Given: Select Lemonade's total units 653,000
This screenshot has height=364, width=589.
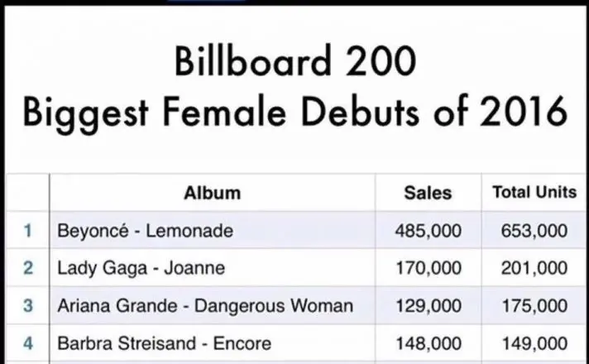Looking at the screenshot, I should pos(534,231).
